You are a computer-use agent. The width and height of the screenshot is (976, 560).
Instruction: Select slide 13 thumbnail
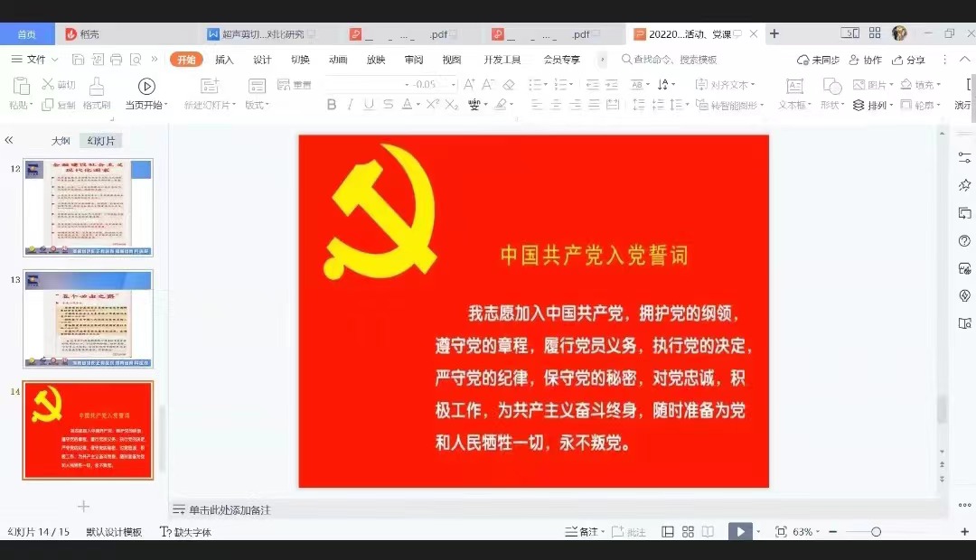(x=88, y=319)
